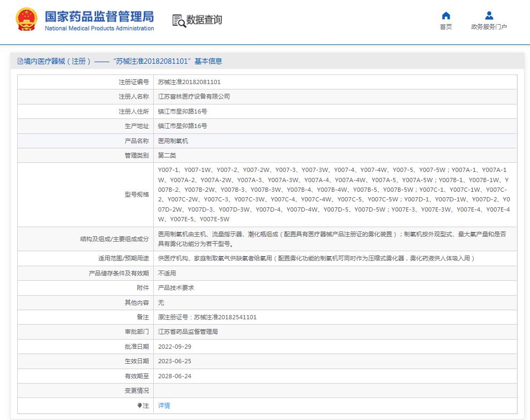Click registrant name 江苏富林医疗设备有限公司
Viewport: 530px width, 420px height.
tap(193, 97)
